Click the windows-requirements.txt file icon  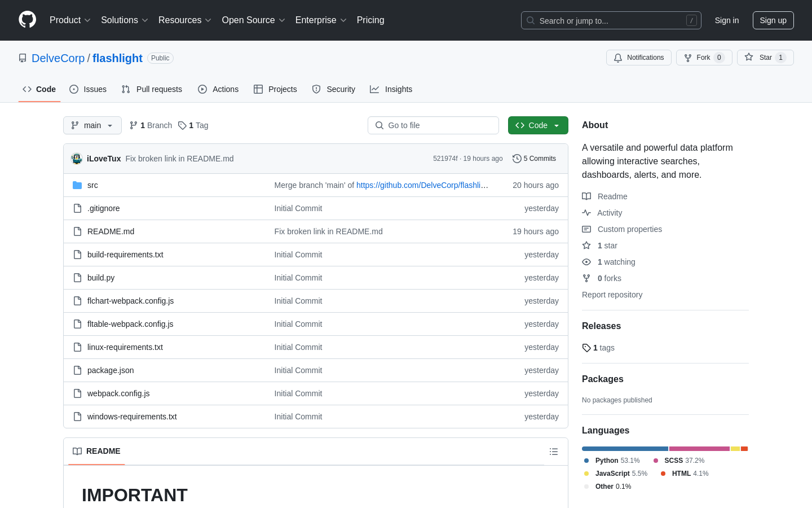click(x=77, y=417)
